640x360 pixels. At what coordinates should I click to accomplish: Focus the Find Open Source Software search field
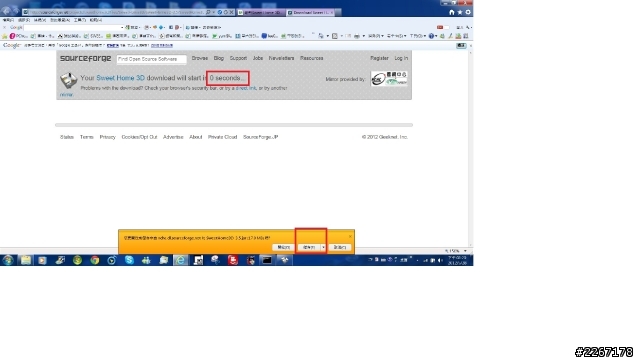pos(151,59)
